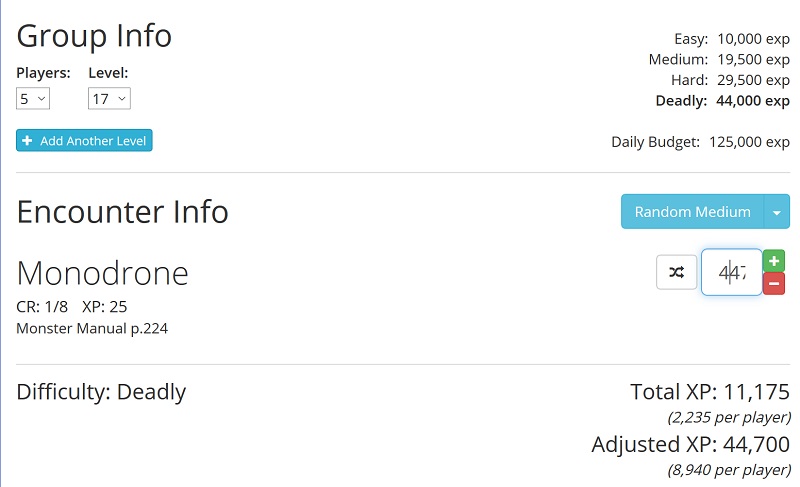Expand the Random Medium dropdown arrow

pos(777,212)
